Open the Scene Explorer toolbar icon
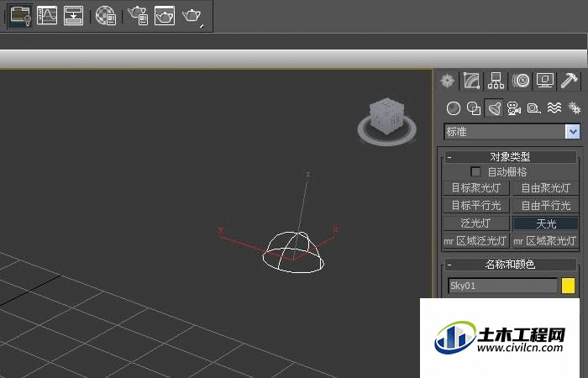Screen dimensions: 588x378 pyautogui.click(x=20, y=16)
